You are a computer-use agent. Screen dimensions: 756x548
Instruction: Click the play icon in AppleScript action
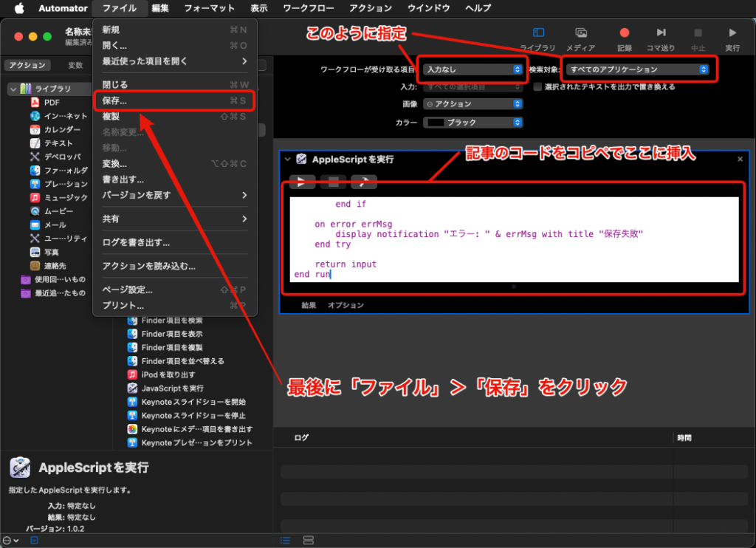pyautogui.click(x=302, y=182)
